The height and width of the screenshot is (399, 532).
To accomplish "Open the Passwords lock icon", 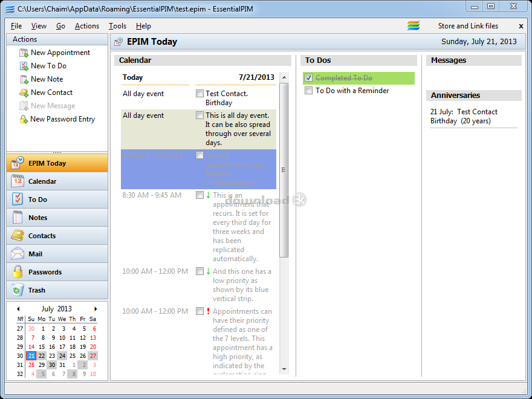I will pos(18,272).
